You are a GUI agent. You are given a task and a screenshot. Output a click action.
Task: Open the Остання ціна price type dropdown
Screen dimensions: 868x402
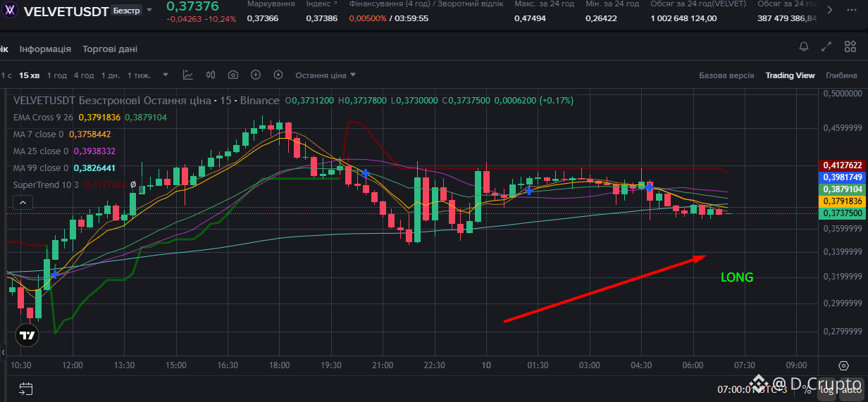pyautogui.click(x=325, y=75)
